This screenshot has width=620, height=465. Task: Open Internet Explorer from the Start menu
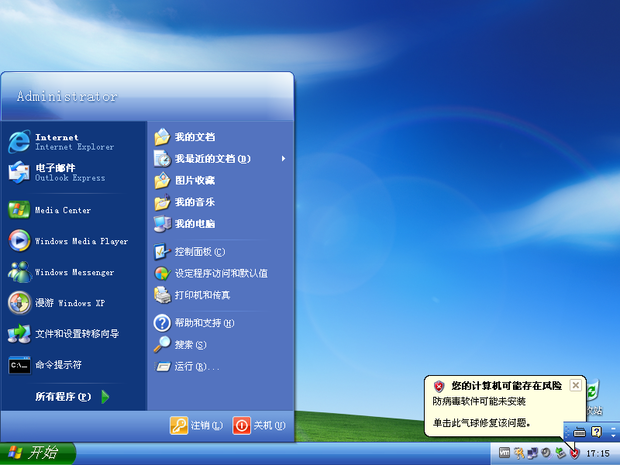[74, 142]
